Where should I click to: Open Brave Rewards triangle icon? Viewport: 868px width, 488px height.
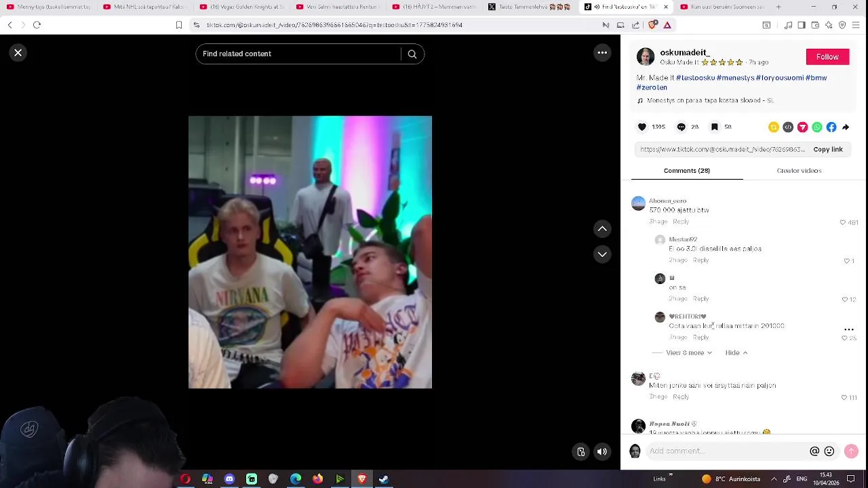click(x=667, y=25)
